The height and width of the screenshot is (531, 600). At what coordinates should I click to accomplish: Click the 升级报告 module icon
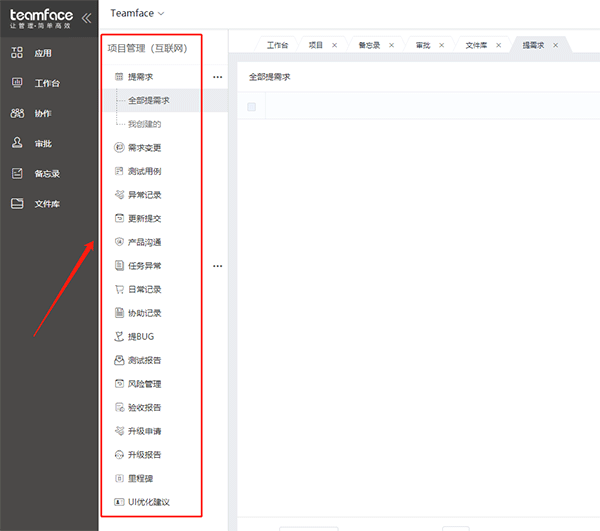coord(119,454)
